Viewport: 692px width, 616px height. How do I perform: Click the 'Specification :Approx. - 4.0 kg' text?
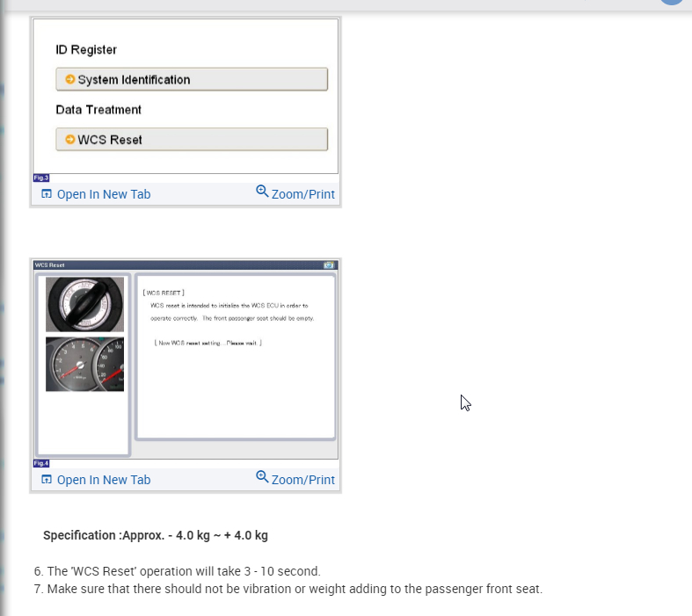(x=156, y=535)
